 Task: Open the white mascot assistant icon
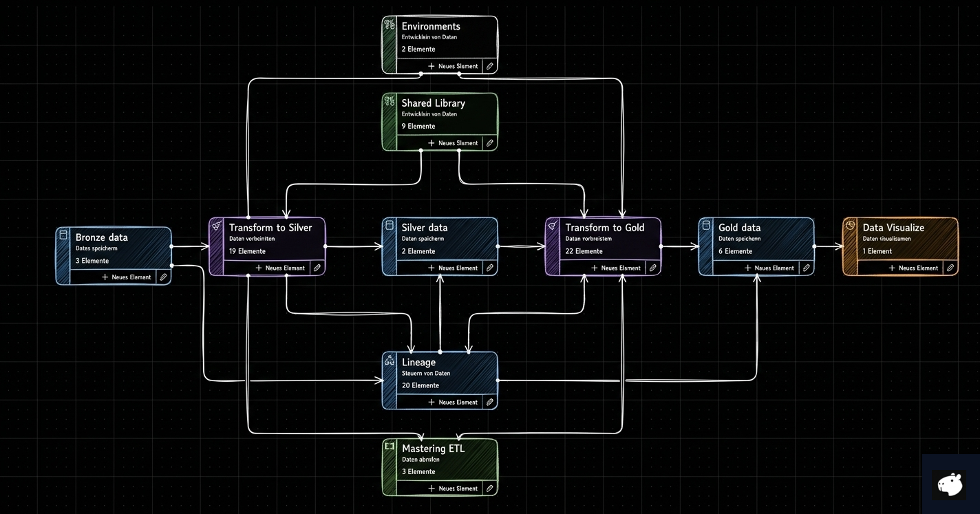[x=950, y=484]
